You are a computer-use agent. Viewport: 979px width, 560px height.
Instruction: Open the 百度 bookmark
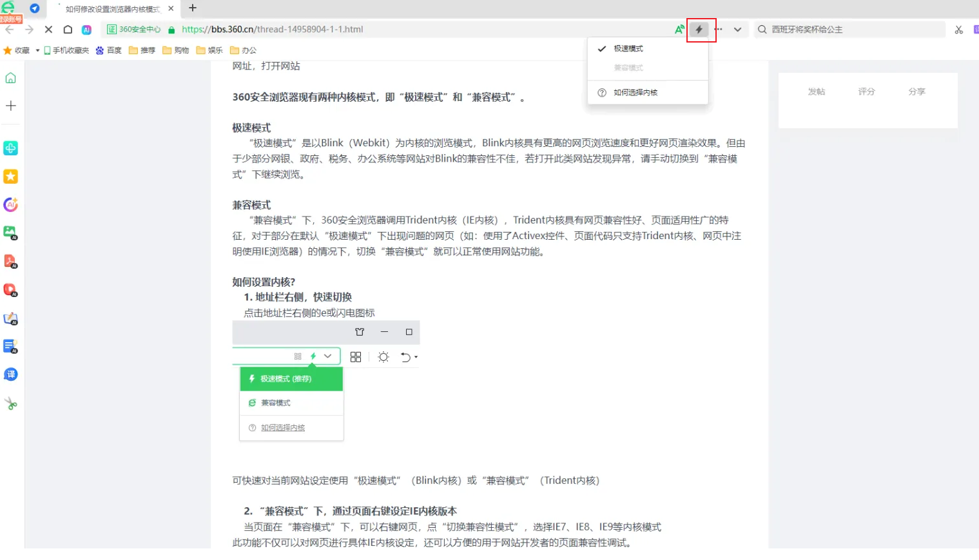point(109,50)
